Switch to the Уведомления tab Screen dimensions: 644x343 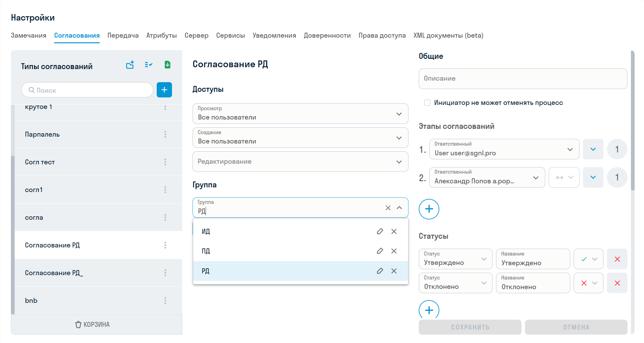(x=274, y=35)
